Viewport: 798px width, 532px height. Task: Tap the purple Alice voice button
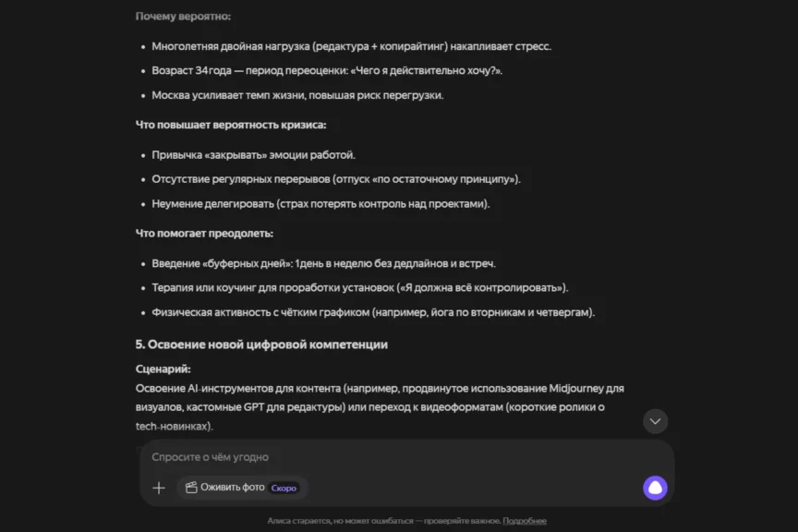[655, 488]
